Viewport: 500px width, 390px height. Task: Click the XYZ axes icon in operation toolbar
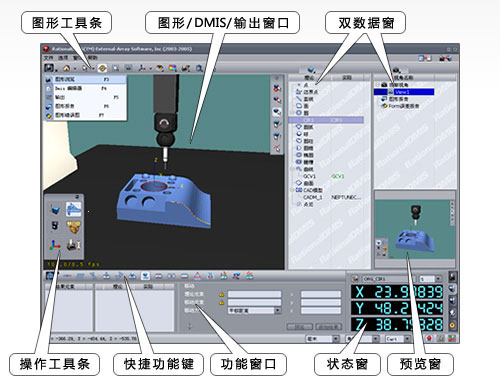pyautogui.click(x=55, y=245)
